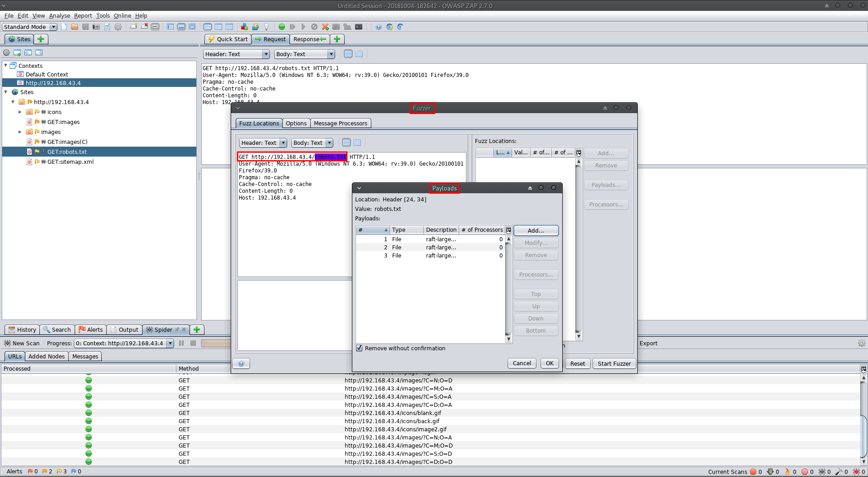Click the Fuzzer dialog help icon

point(241,363)
